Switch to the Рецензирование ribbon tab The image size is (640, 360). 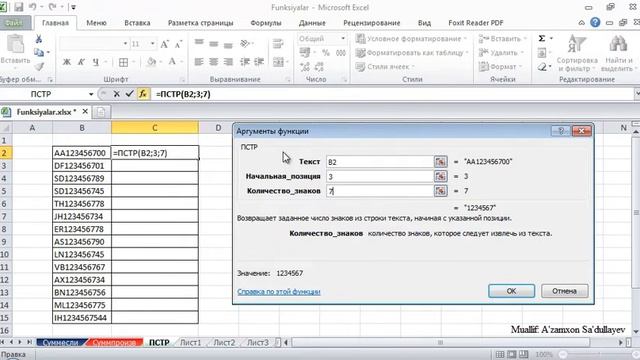(372, 23)
